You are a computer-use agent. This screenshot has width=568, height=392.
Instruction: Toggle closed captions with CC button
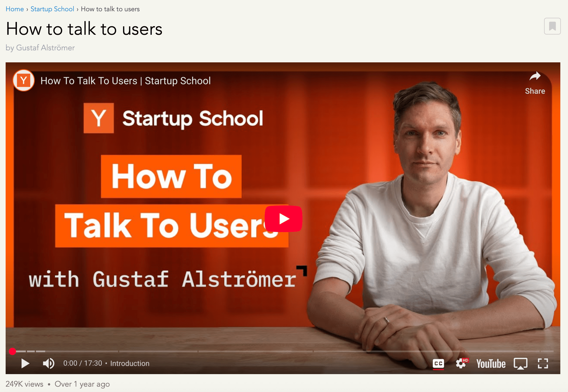point(438,363)
